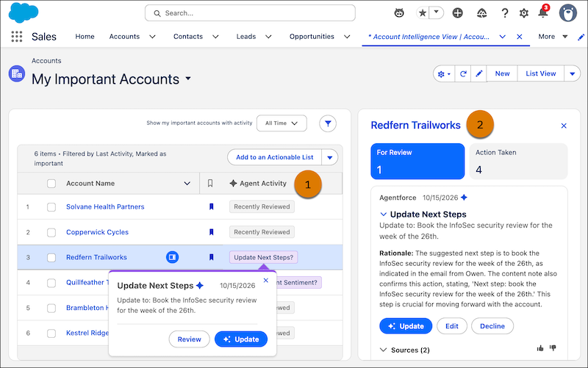The width and height of the screenshot is (588, 368).
Task: Close the Update Next Steps popover
Action: tap(266, 281)
